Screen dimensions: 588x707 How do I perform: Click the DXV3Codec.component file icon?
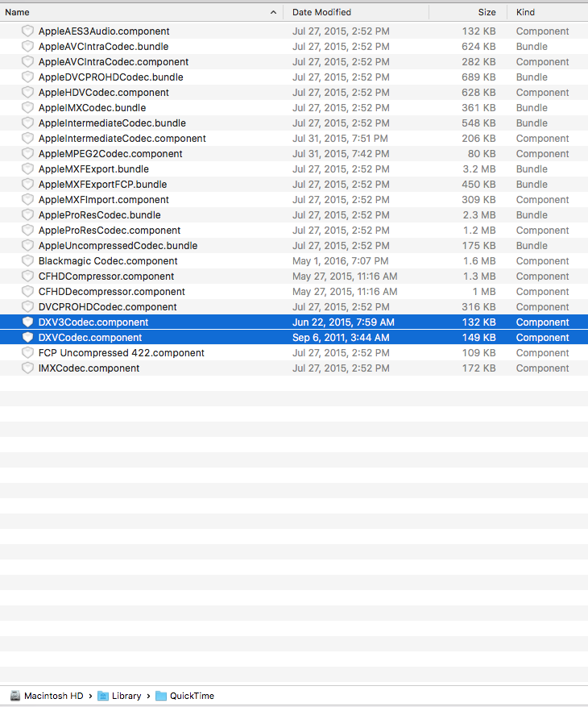pyautogui.click(x=28, y=322)
